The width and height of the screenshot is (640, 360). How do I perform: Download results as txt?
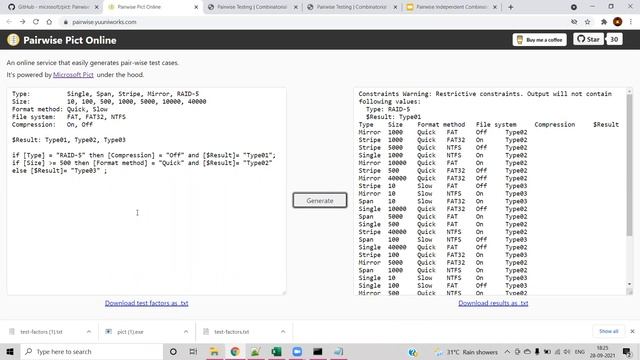click(493, 303)
